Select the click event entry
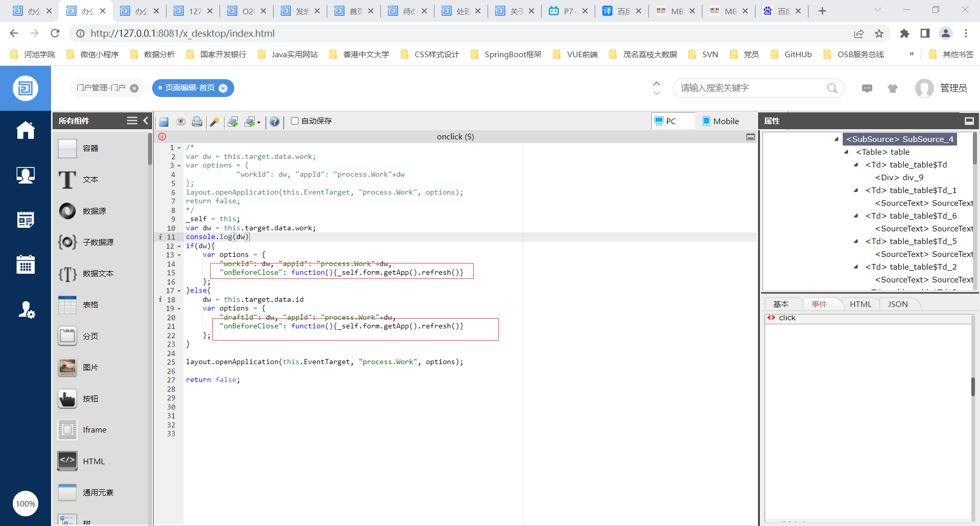980x526 pixels. 787,318
